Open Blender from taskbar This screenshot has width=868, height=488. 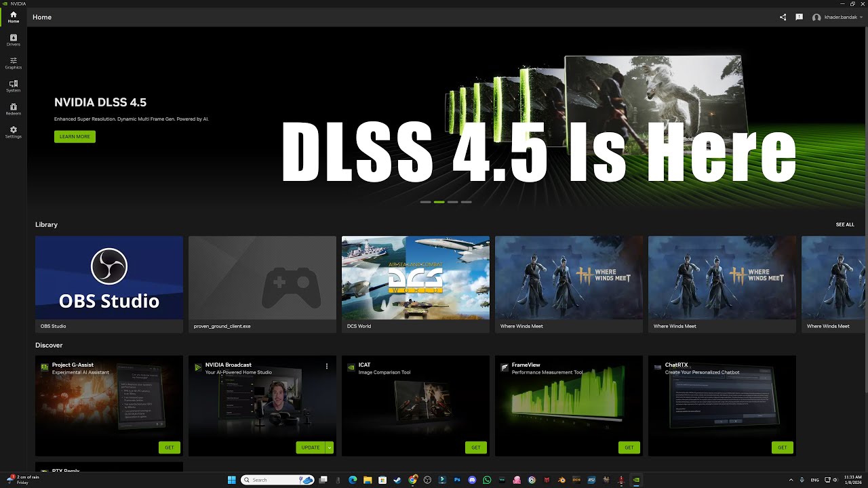point(561,480)
